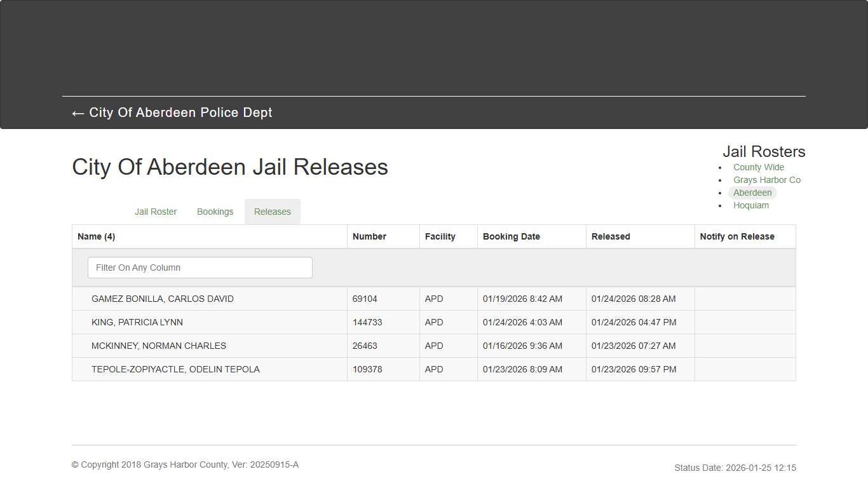The image size is (868, 488).
Task: Click the Notify on Release column header
Action: (737, 236)
